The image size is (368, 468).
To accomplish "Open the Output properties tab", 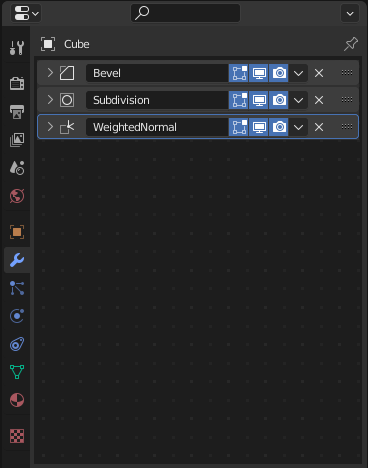I will pyautogui.click(x=17, y=112).
